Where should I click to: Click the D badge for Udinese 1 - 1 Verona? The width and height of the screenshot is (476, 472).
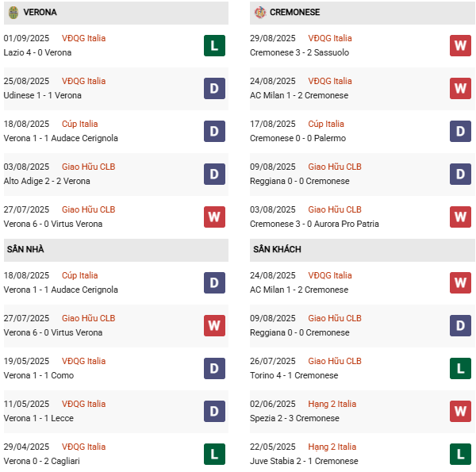(x=214, y=88)
